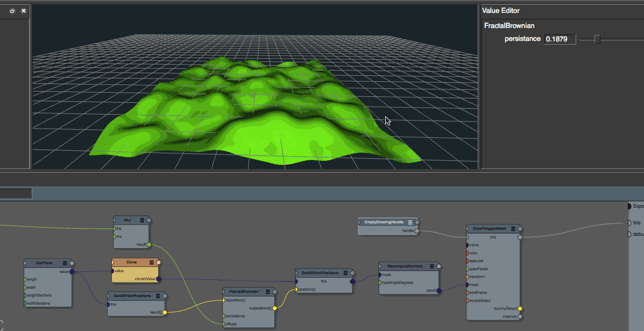Click the header circle on SetAllPointPositions node
Image resolution: width=644 pixels, height=331 pixels.
tap(352, 273)
